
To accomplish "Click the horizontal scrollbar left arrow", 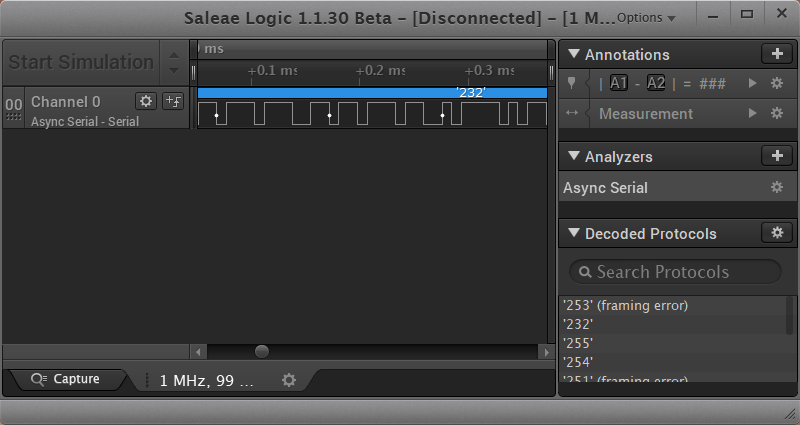I will coord(199,352).
